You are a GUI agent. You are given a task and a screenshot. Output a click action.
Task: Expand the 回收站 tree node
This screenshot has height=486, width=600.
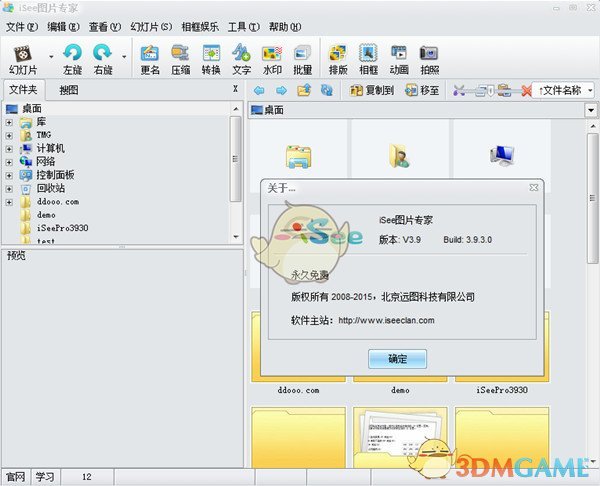pyautogui.click(x=9, y=189)
